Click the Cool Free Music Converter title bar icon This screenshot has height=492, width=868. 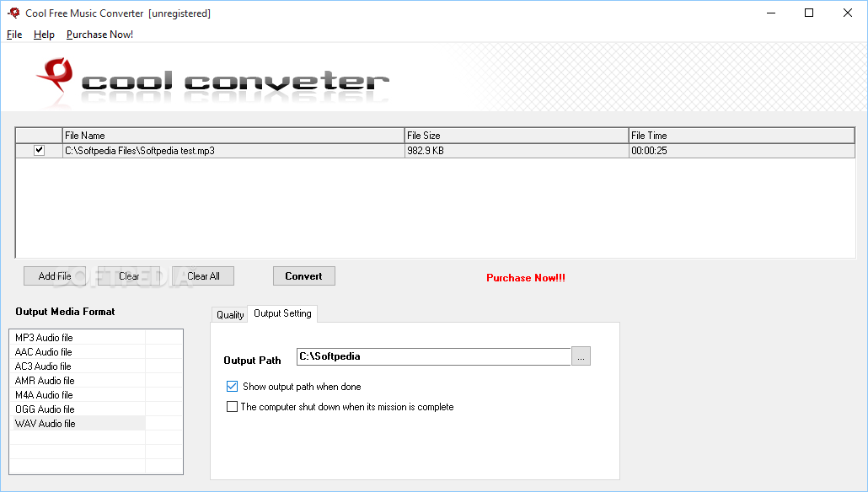[x=13, y=13]
